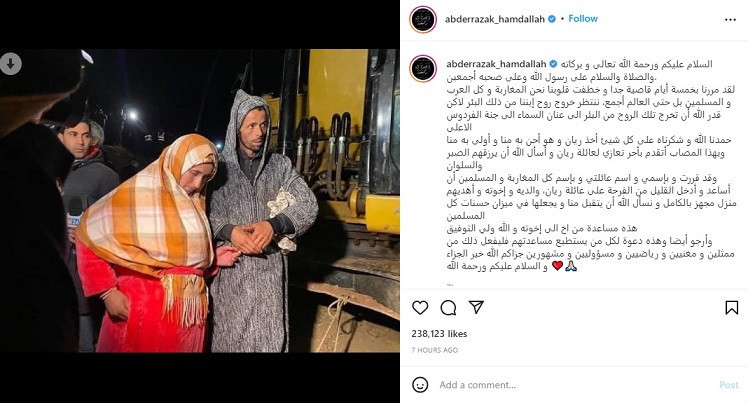Like the post with the heart icon

pos(420,308)
